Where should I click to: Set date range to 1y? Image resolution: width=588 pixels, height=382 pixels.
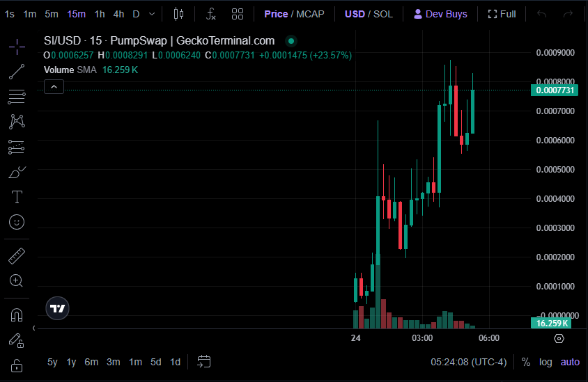click(x=71, y=362)
